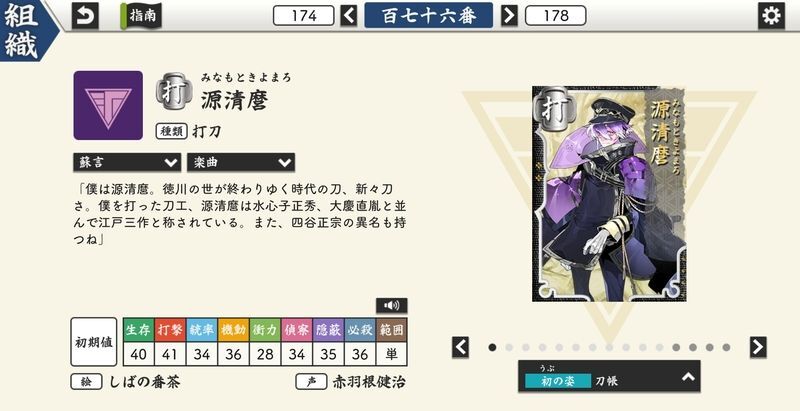Viewport: 800px width, 411px height.
Task: Select the last illustration page dot
Action: click(x=726, y=347)
